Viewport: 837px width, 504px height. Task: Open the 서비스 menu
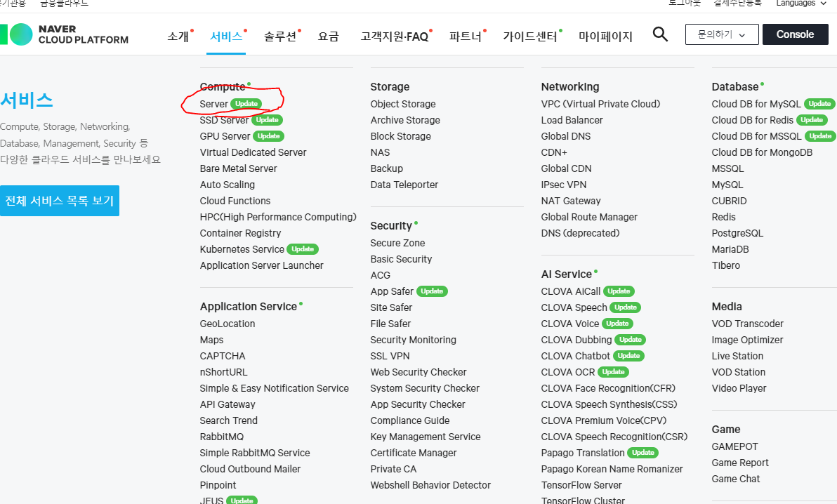click(x=226, y=37)
